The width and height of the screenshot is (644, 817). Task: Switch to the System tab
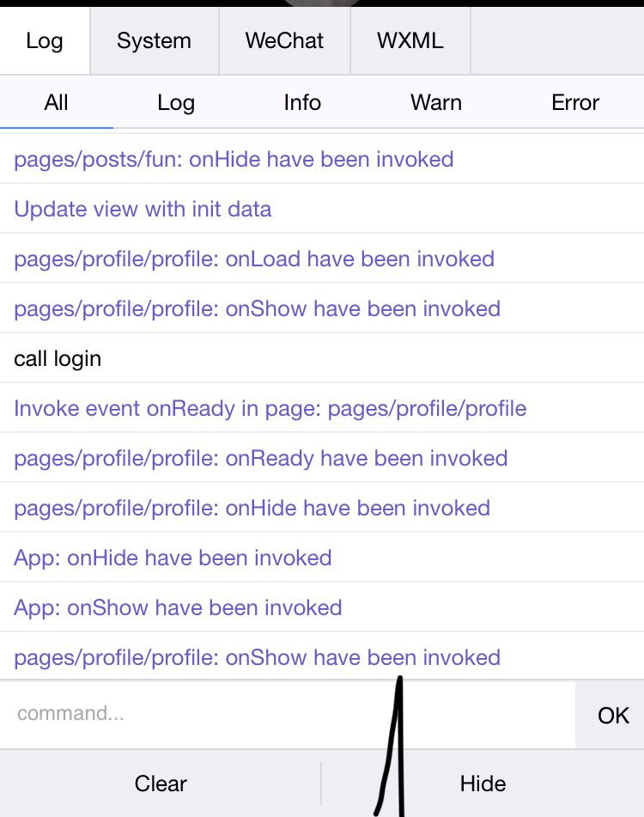point(154,40)
